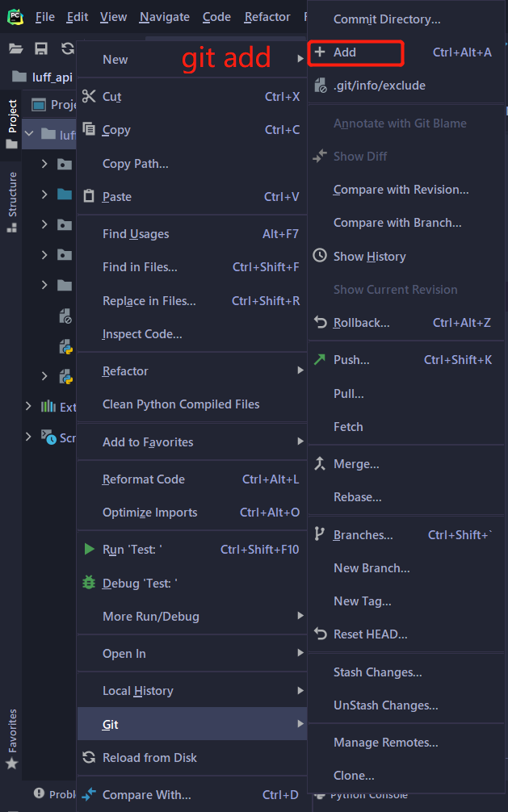This screenshot has width=508, height=812.
Task: Select Branches... in Git submenu
Action: click(x=406, y=534)
